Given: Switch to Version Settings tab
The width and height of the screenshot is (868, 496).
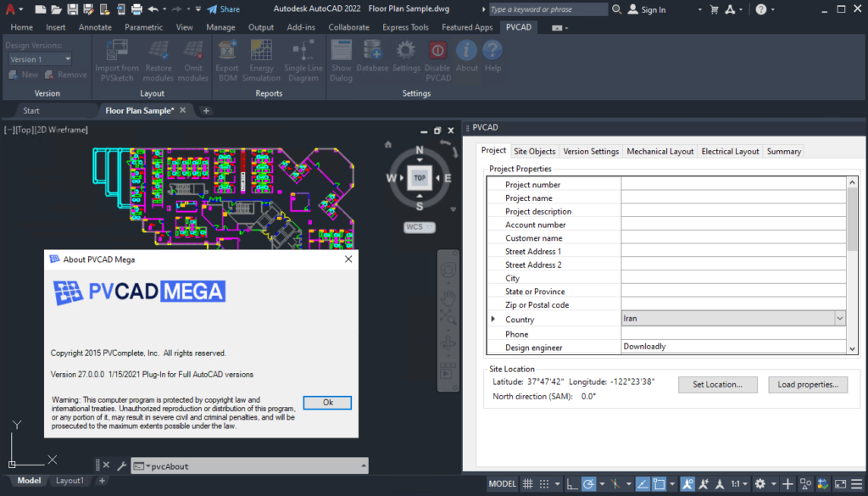Looking at the screenshot, I should 591,151.
